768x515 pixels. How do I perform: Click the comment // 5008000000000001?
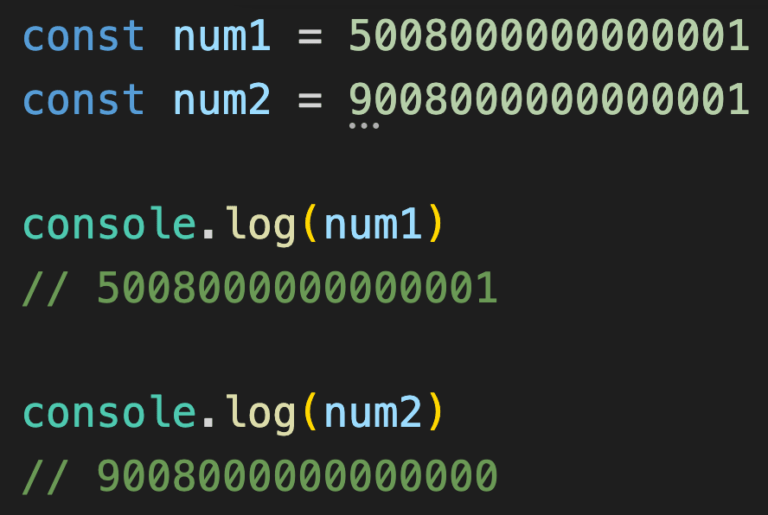(x=260, y=288)
